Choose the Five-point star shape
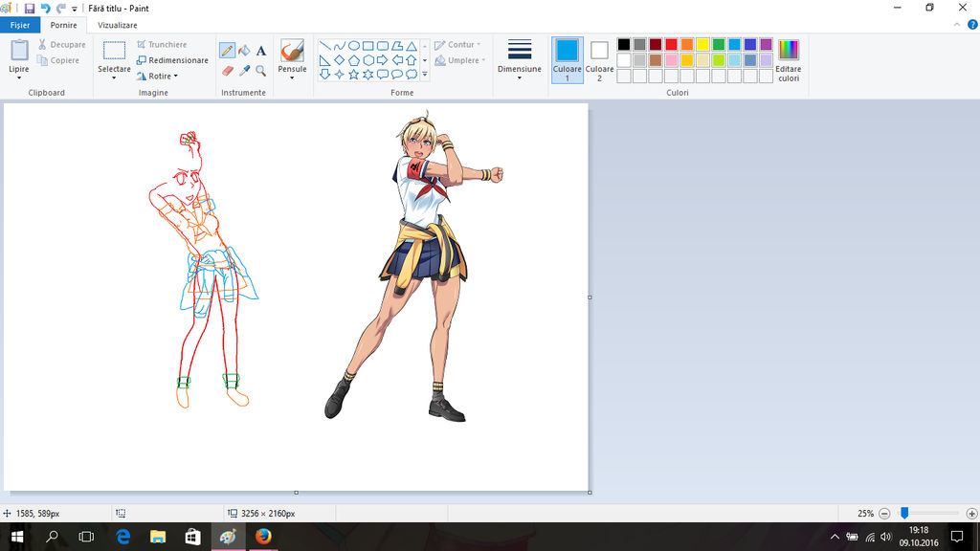The height and width of the screenshot is (551, 980). (354, 75)
